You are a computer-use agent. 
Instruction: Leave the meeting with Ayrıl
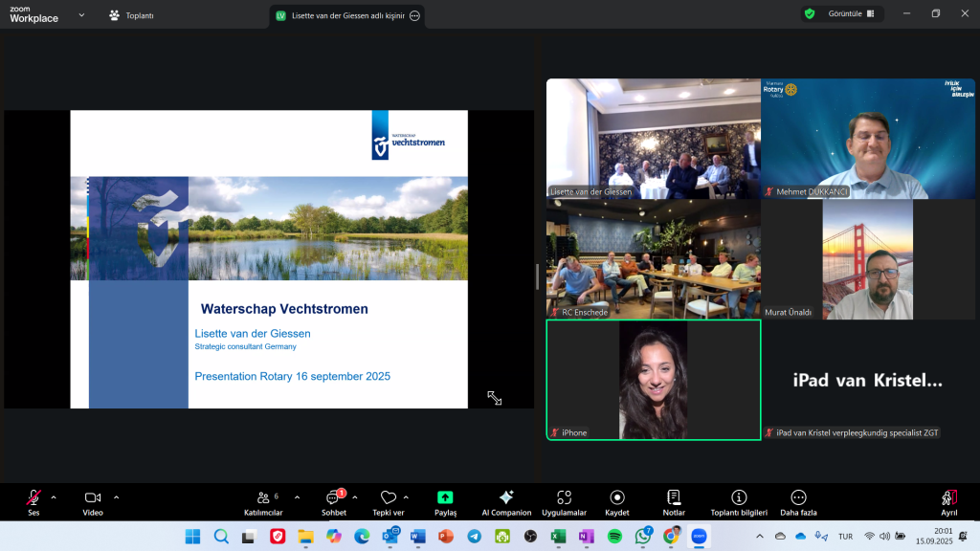pos(948,497)
